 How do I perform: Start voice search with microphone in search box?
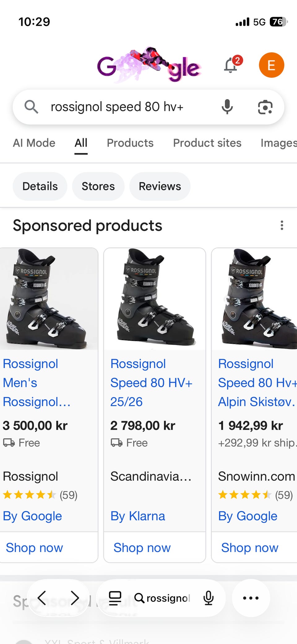pos(227,107)
